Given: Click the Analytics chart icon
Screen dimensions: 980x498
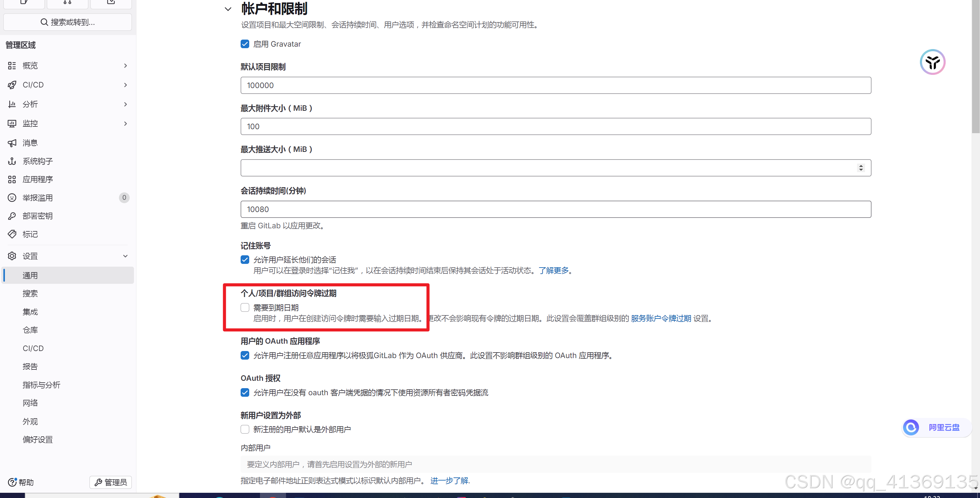Looking at the screenshot, I should pos(12,104).
